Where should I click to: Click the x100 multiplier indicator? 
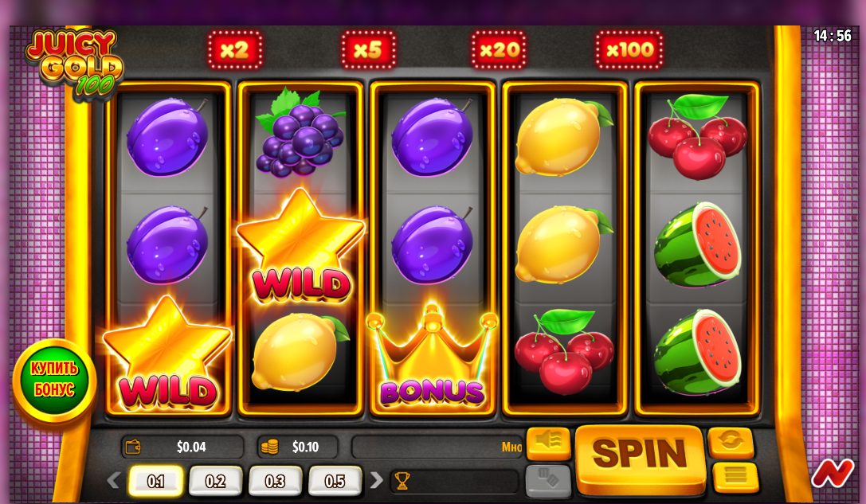pos(629,50)
